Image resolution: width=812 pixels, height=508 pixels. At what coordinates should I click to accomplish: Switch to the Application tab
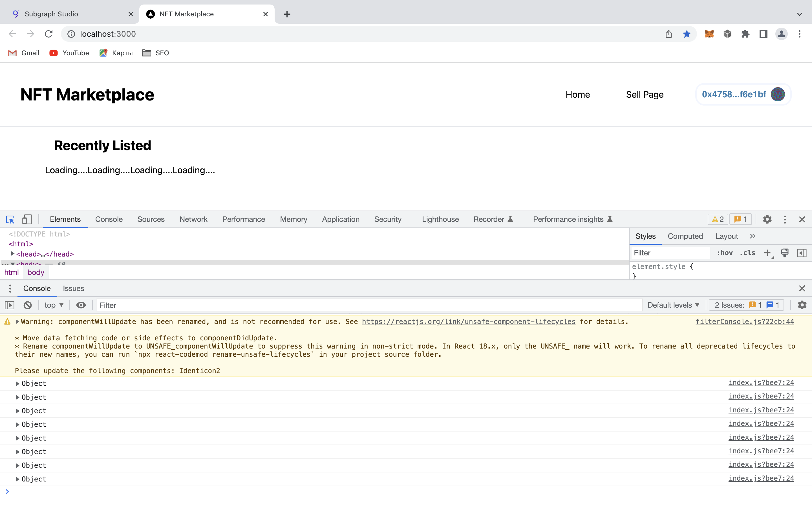341,219
